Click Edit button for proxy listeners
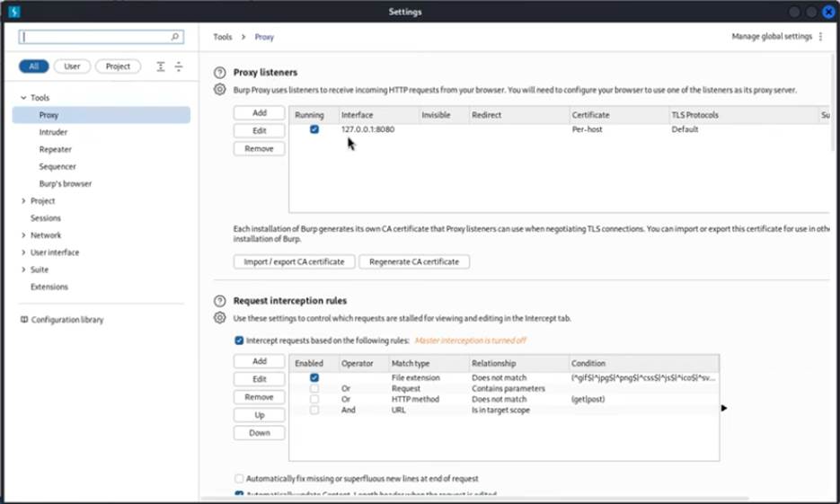The image size is (840, 504). 260,130
